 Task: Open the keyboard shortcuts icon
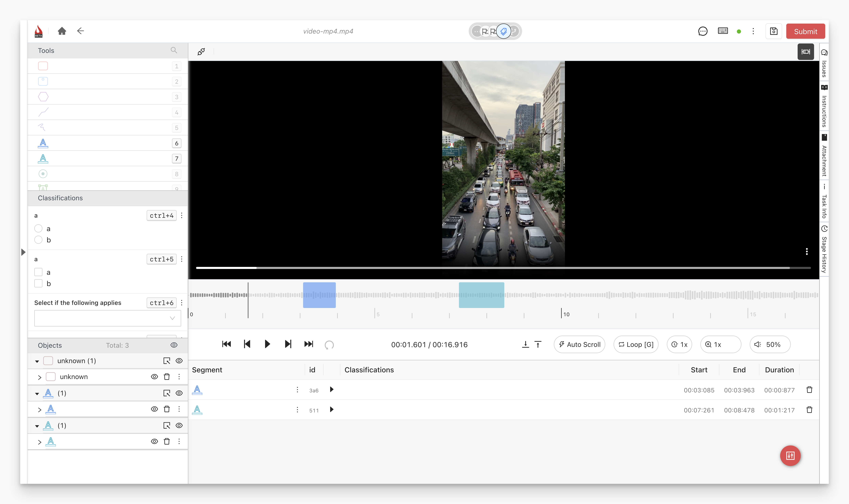[723, 31]
